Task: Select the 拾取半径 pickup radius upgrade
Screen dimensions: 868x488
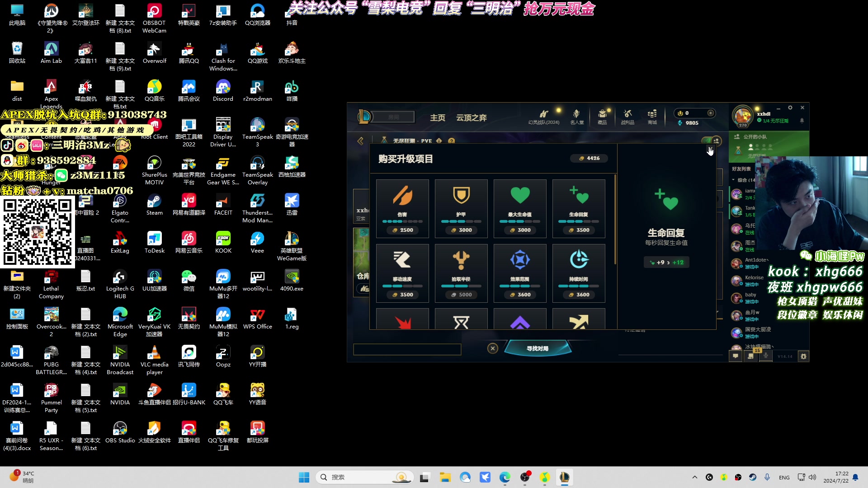Action: point(461,273)
